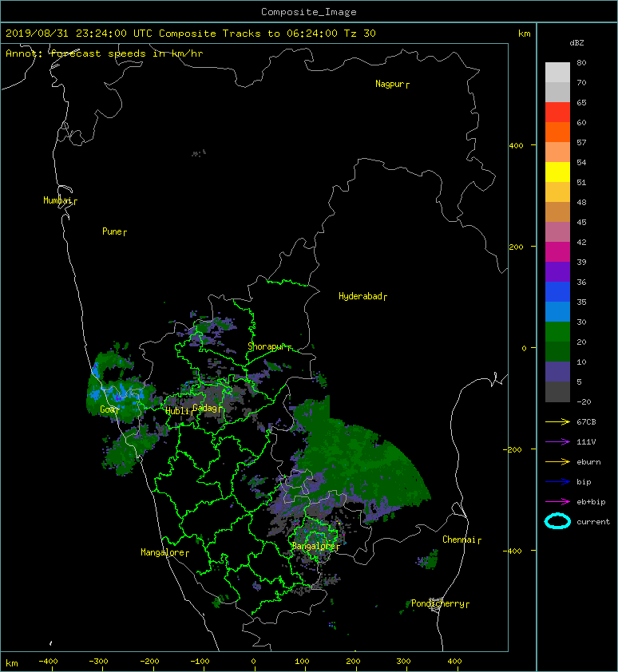This screenshot has width=618, height=672.
Task: Select the Pune city label
Action: pyautogui.click(x=112, y=231)
